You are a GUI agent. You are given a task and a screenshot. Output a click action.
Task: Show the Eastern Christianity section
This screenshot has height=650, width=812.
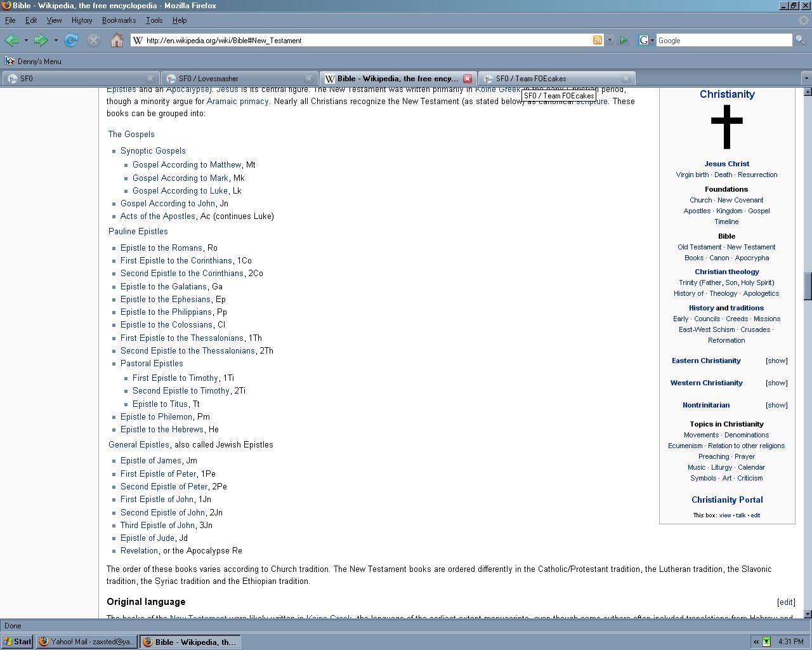pyautogui.click(x=776, y=361)
